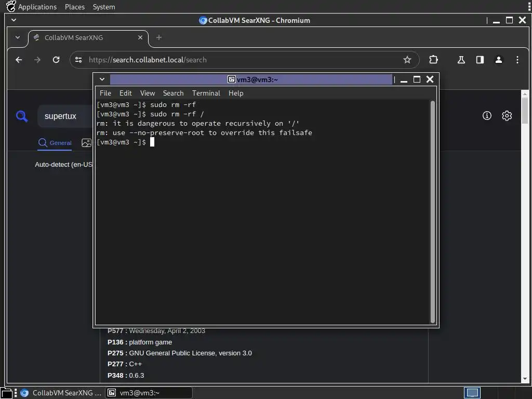
Task: Click the supertux search input field
Action: tap(66, 116)
